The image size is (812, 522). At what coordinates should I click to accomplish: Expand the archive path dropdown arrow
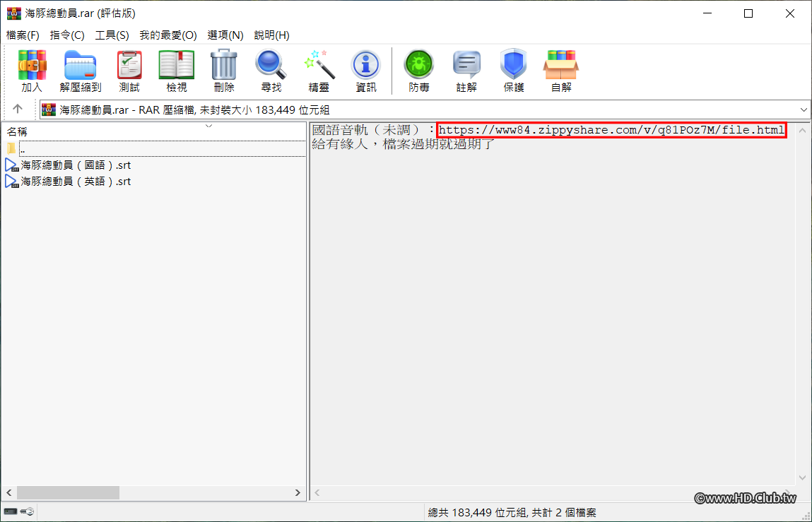(804, 109)
